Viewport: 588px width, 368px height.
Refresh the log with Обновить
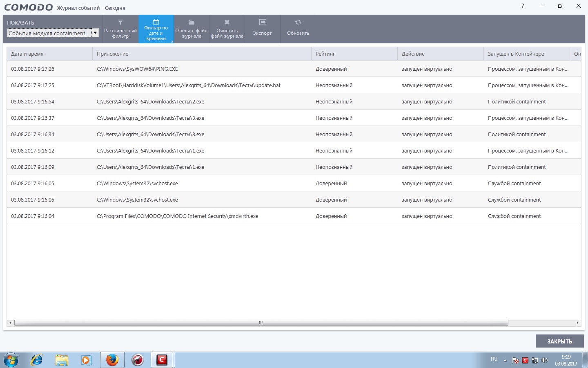point(298,29)
